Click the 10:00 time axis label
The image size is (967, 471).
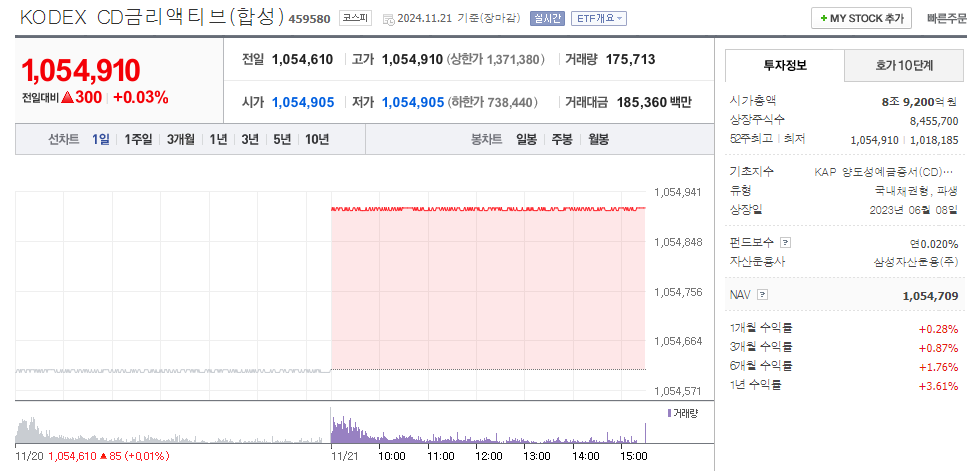[x=392, y=456]
